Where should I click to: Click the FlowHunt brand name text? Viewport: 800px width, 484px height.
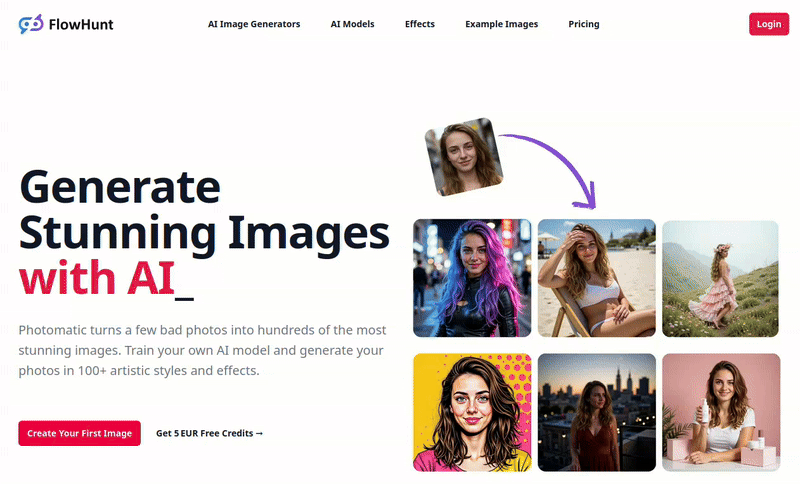pos(80,24)
